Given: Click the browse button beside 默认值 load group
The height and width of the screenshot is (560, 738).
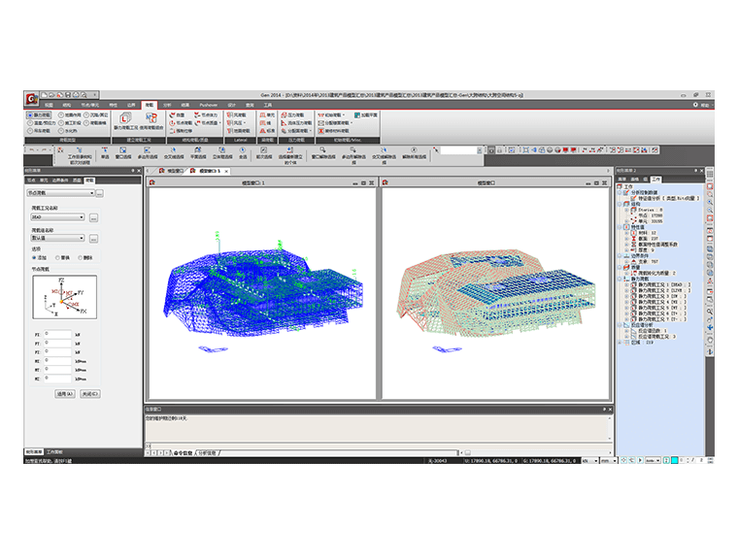Looking at the screenshot, I should pos(93,239).
